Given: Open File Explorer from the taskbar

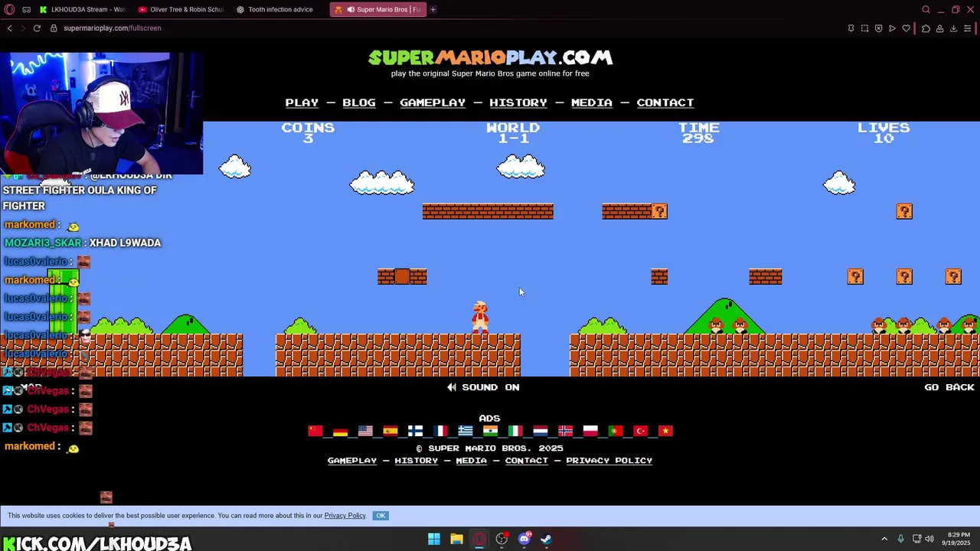Looking at the screenshot, I should click(456, 540).
